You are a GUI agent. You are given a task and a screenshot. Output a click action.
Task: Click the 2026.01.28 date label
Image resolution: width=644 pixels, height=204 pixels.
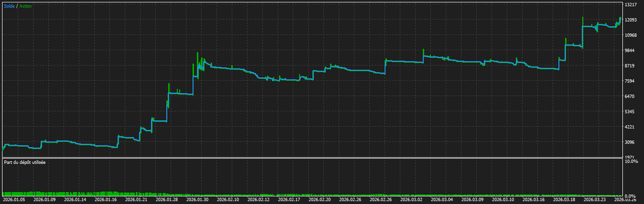[167, 200]
